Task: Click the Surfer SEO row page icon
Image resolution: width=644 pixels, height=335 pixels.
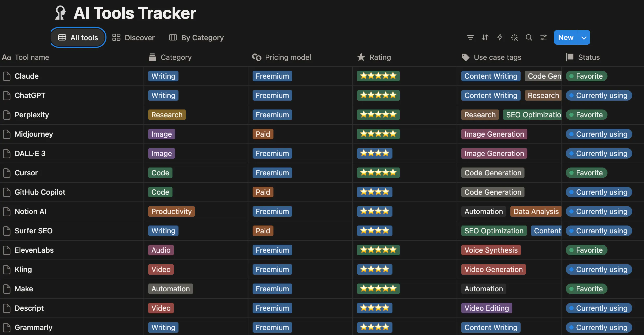Action: (x=7, y=231)
